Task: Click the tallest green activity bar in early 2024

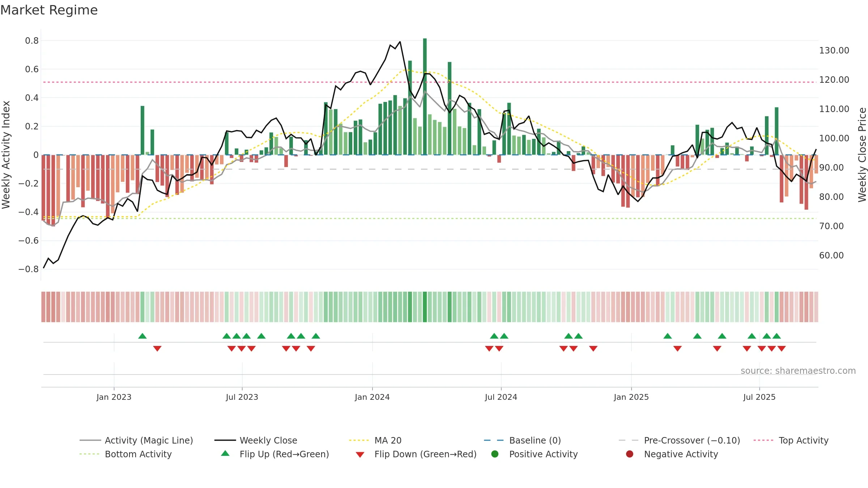Action: click(425, 97)
